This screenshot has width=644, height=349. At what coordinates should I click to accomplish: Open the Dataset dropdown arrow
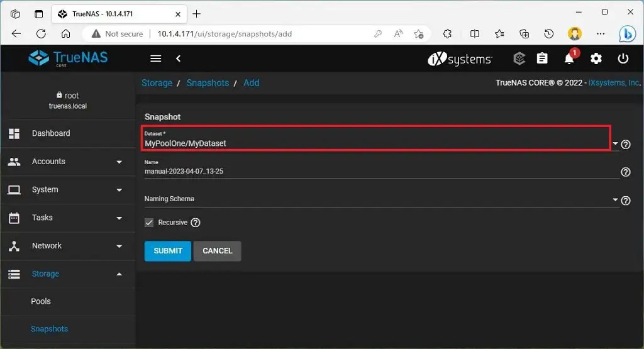coord(615,144)
